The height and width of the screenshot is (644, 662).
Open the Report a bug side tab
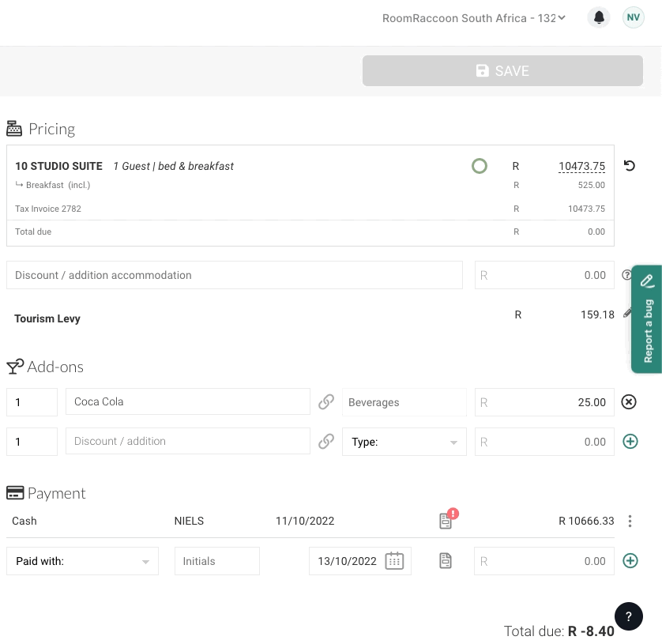click(647, 319)
